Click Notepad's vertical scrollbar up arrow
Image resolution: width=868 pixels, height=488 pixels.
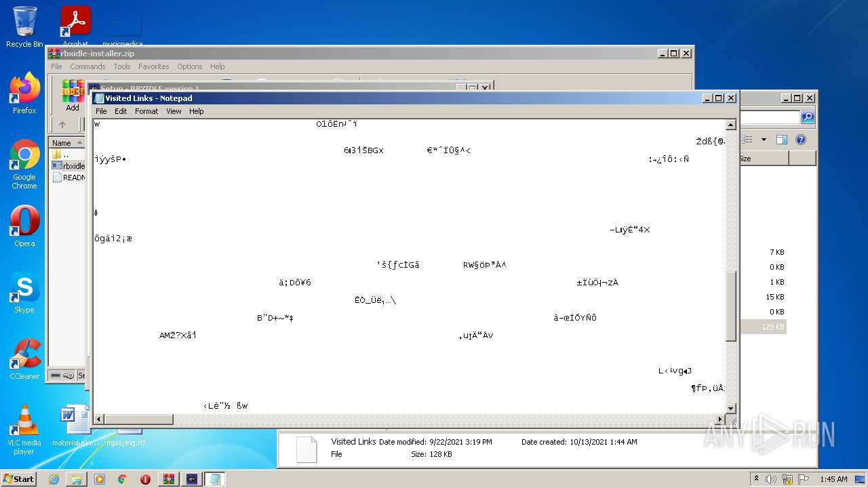pos(731,125)
